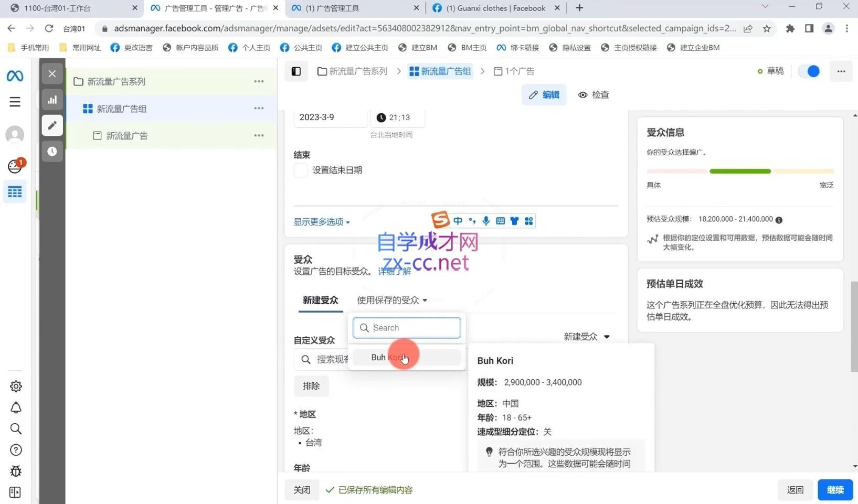Open the Sogou toolbox grid icon
This screenshot has height=504, width=858.
click(528, 221)
